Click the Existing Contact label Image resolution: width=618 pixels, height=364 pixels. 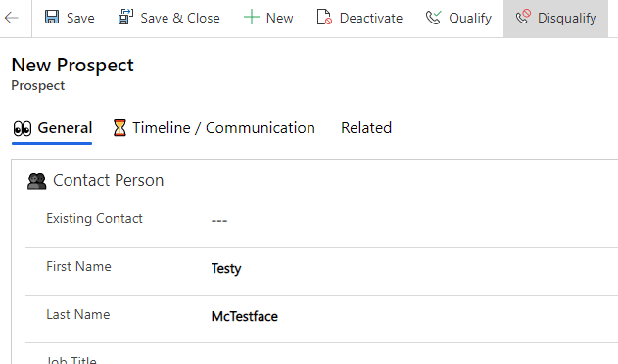tap(94, 218)
